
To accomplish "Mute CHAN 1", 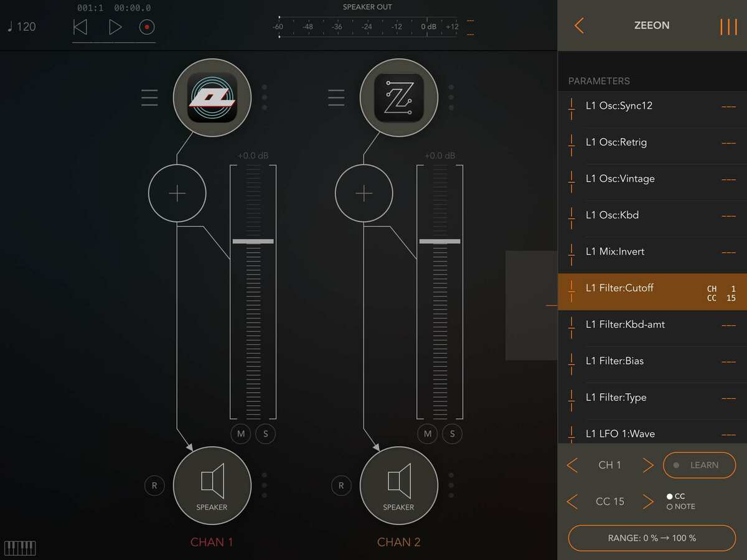I will tap(241, 434).
